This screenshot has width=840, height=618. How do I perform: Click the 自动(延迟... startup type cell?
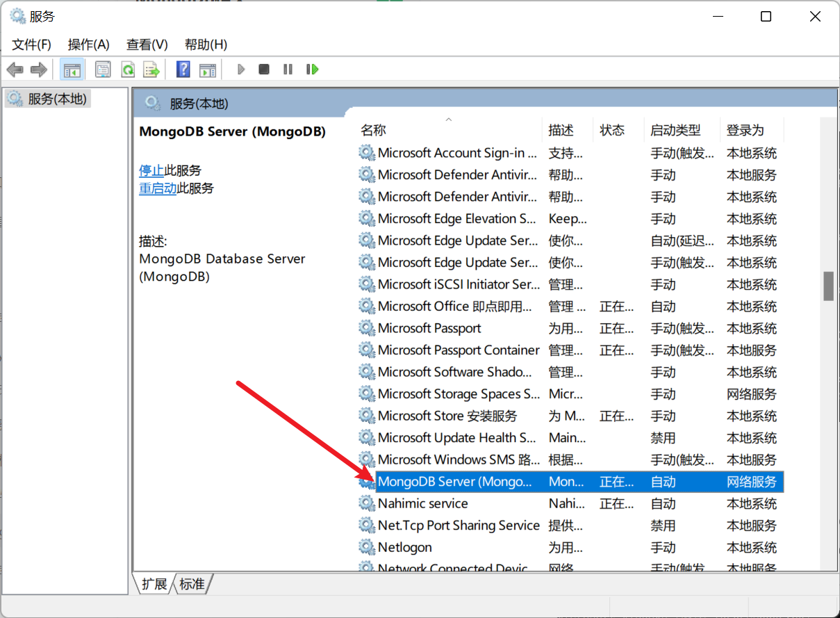[682, 241]
